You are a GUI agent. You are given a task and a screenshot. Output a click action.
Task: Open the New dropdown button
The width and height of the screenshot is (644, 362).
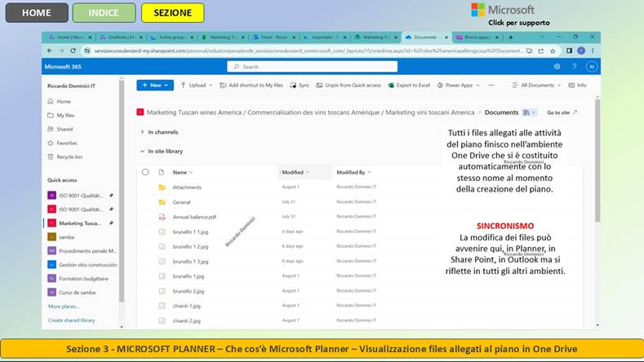tap(155, 85)
